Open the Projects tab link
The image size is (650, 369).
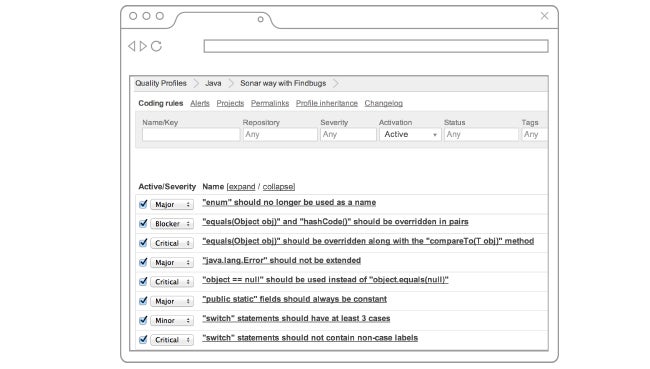[x=230, y=103]
